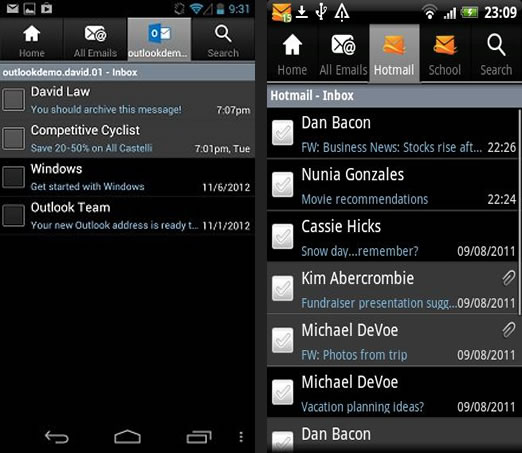The width and height of the screenshot is (522, 453).
Task: Open the recent apps navigation button
Action: point(199,437)
